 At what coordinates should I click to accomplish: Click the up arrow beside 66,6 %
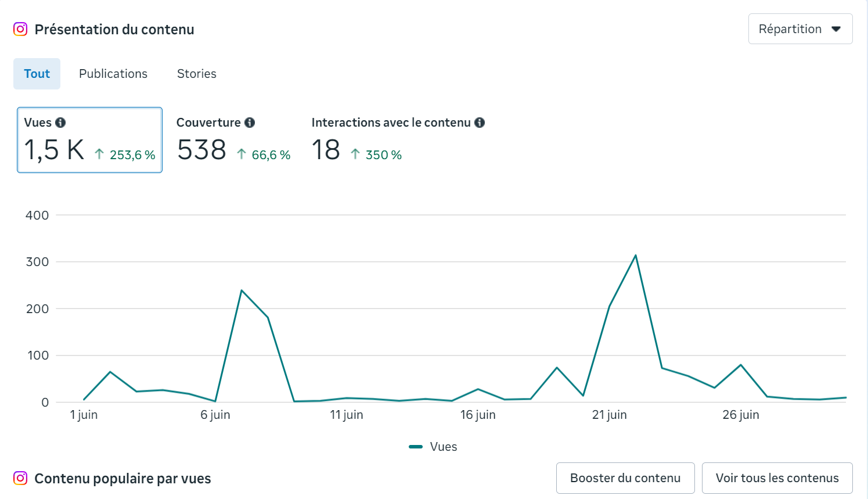pyautogui.click(x=242, y=155)
